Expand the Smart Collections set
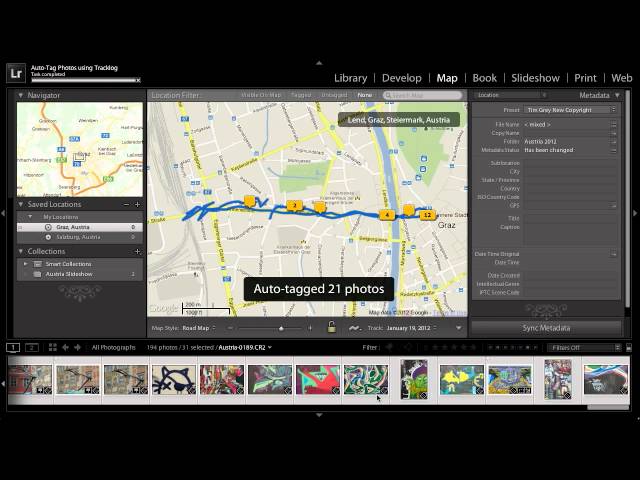The width and height of the screenshot is (640, 480). [26, 264]
